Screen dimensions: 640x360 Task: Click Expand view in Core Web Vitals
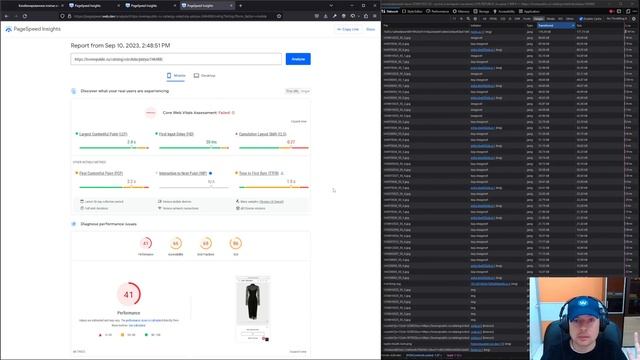pyautogui.click(x=298, y=121)
